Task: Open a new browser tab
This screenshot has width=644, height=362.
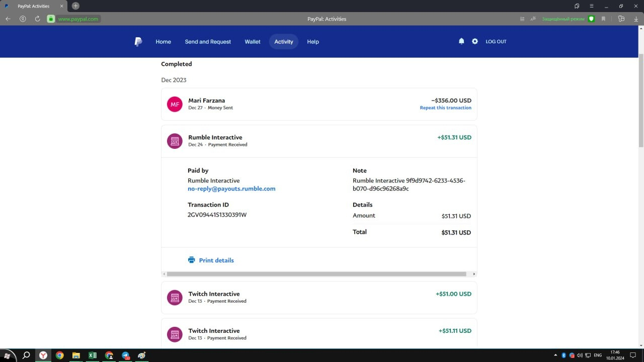Action: tap(75, 6)
